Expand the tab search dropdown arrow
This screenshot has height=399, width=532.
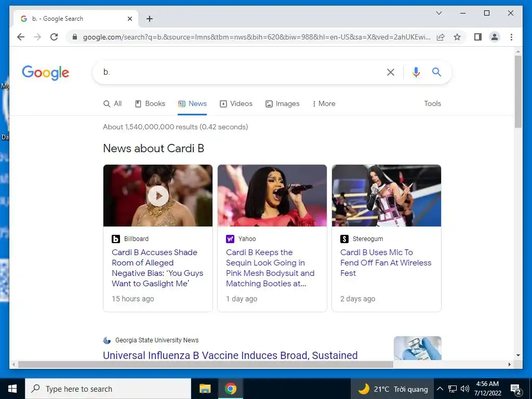(438, 13)
